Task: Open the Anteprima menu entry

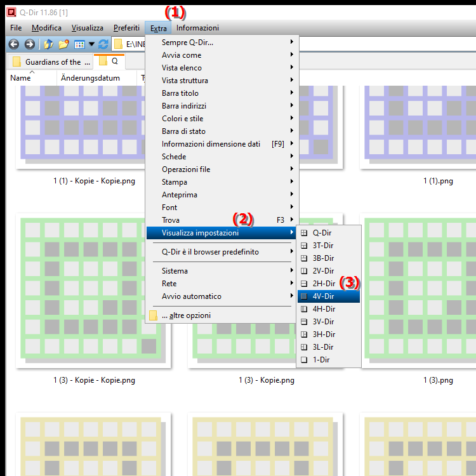Action: pyautogui.click(x=221, y=195)
